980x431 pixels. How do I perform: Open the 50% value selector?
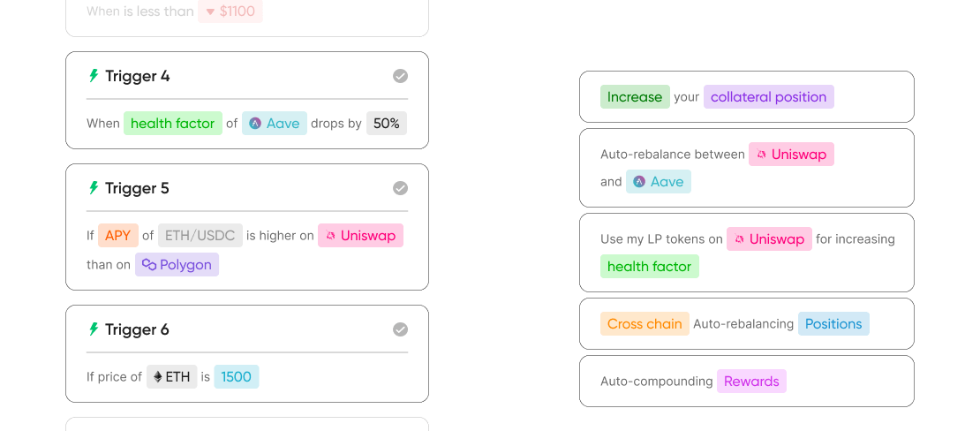click(387, 124)
